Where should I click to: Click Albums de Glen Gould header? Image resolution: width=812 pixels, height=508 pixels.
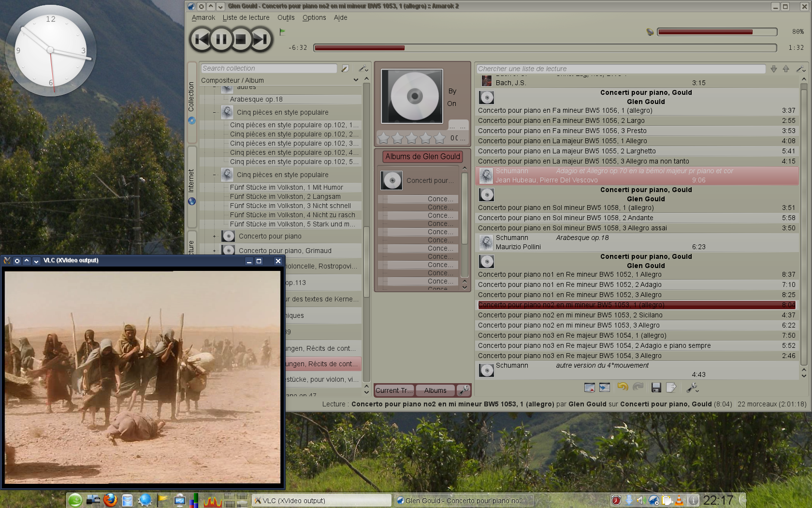(422, 157)
